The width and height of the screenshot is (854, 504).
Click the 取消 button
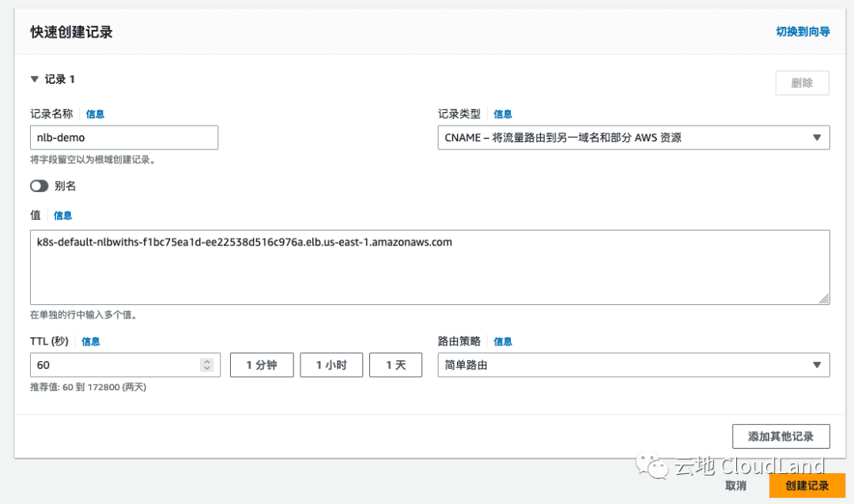(x=735, y=486)
